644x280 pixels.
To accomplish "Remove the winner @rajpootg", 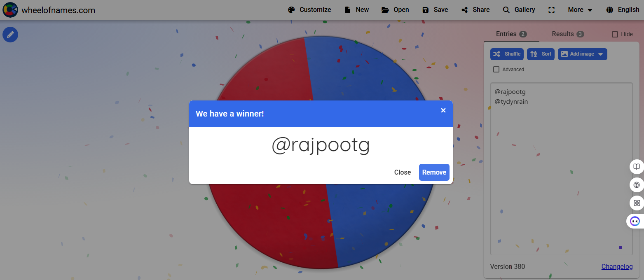I will (434, 172).
